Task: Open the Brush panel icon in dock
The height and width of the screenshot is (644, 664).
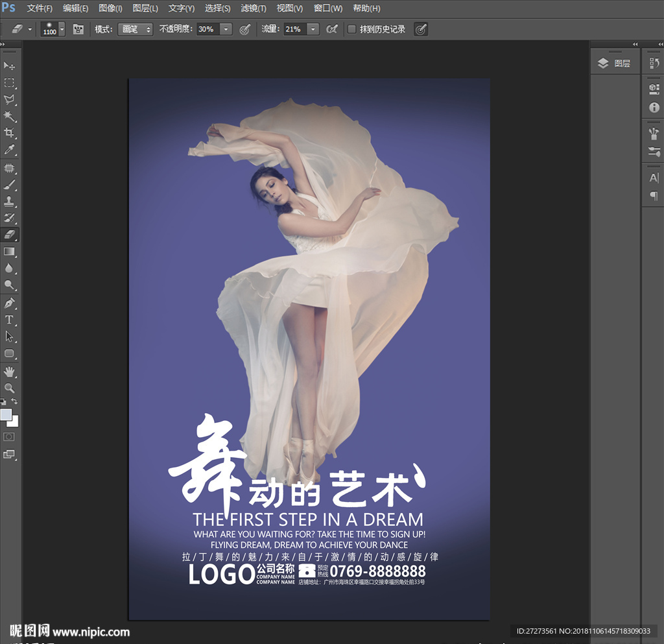Action: [x=654, y=134]
